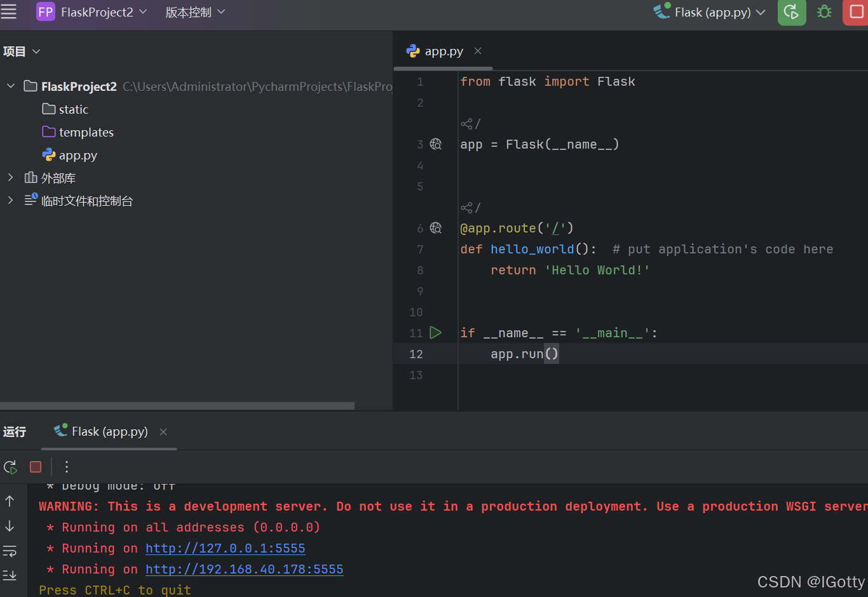Click the WARNING development server message
The width and height of the screenshot is (868, 597).
point(453,506)
